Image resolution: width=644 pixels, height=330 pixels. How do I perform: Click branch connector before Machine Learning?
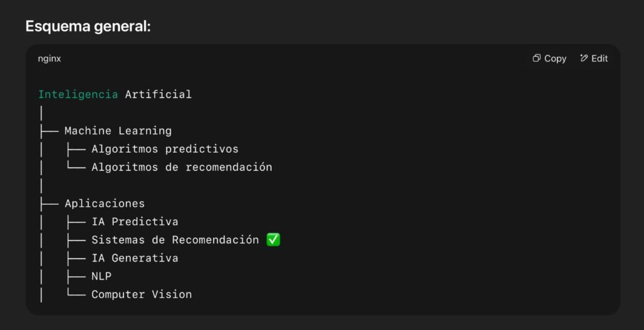point(49,131)
